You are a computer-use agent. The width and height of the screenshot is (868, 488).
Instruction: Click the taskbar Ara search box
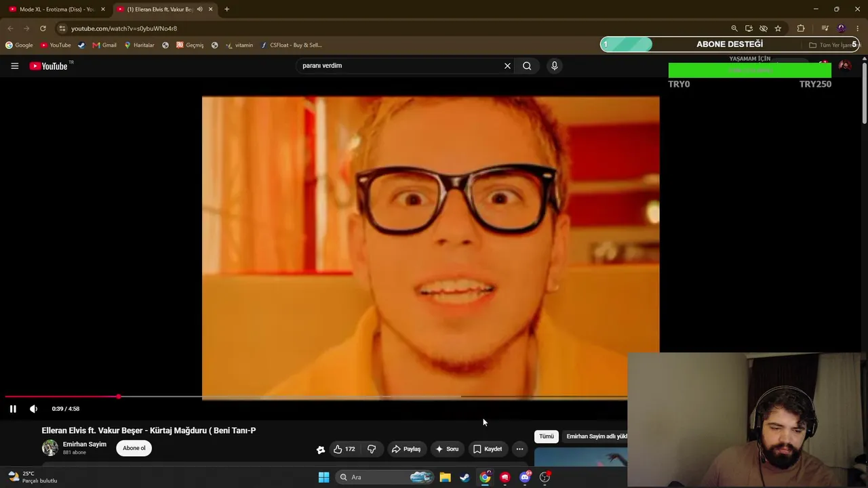tap(384, 477)
